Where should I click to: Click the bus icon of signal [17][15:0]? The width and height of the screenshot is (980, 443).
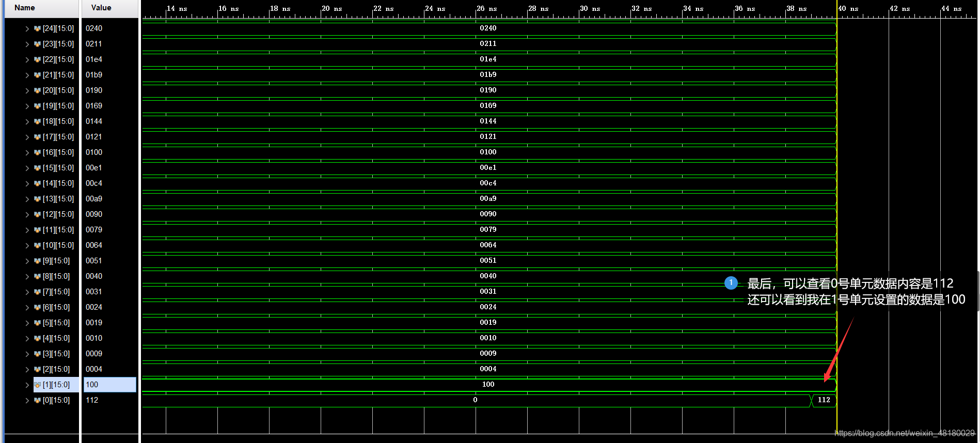37,137
